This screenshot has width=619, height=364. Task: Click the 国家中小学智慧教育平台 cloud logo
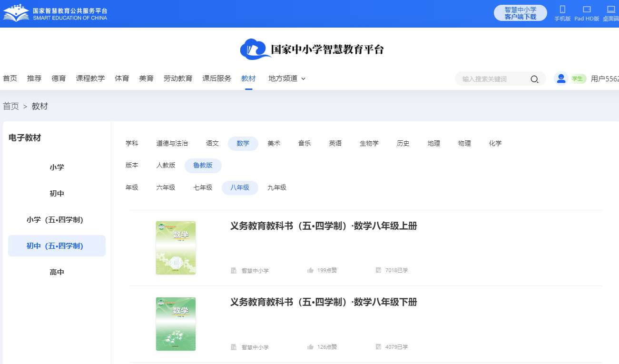[x=312, y=49]
